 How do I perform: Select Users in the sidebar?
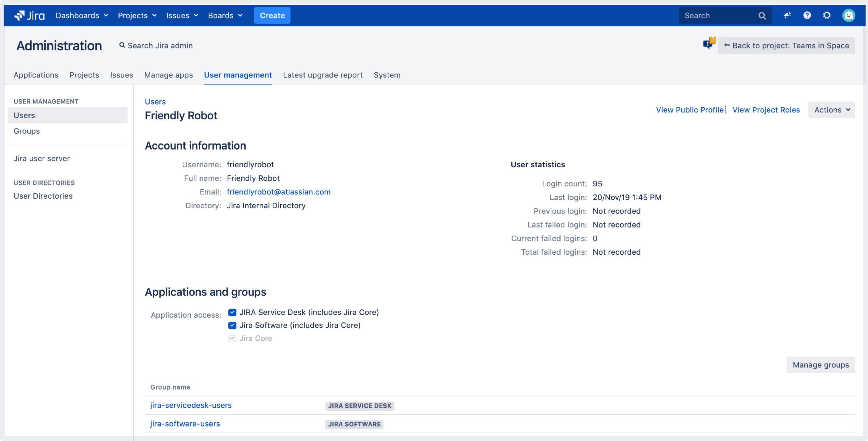(68, 115)
